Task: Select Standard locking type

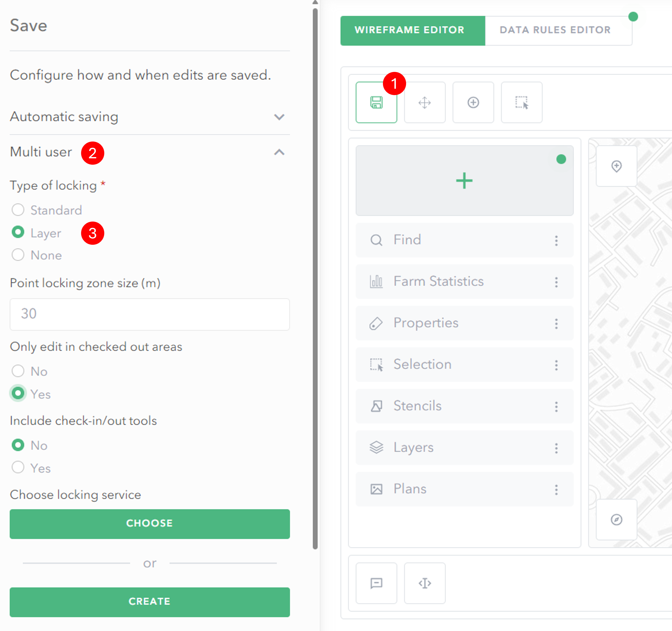Action: coord(18,210)
